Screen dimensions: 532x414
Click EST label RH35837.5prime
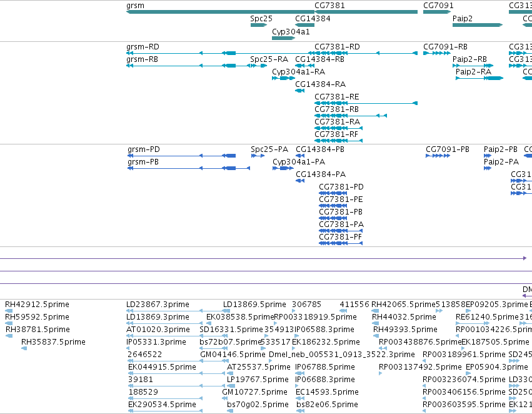pyautogui.click(x=53, y=342)
